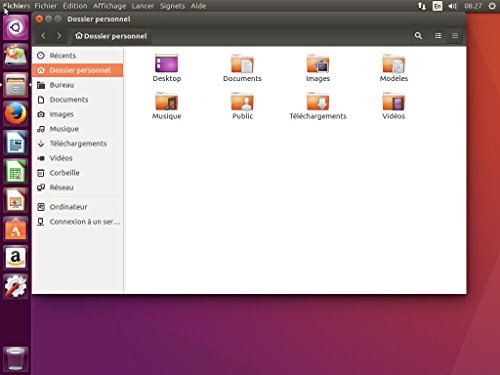Open Ubuntu Software Center in launcher
The width and height of the screenshot is (500, 375).
point(15,229)
